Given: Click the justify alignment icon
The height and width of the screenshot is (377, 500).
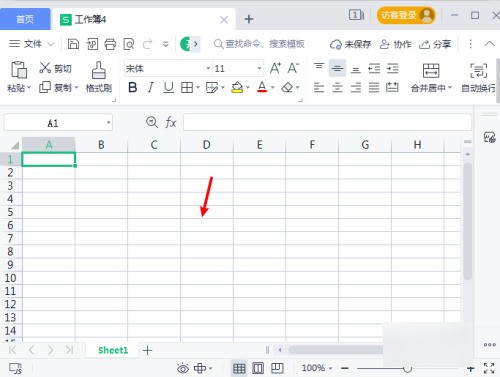Looking at the screenshot, I should coord(374,88).
